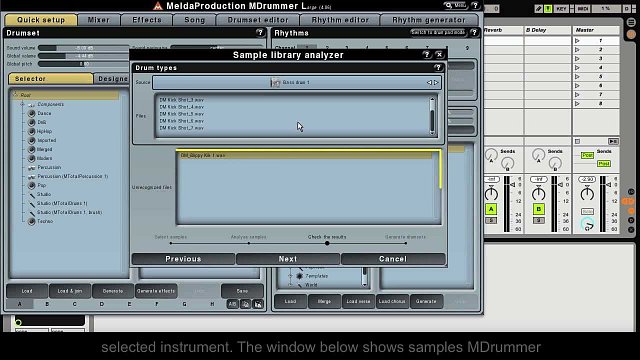Image resolution: width=640 pixels, height=360 pixels.
Task: Select the Dance drumset icon in tree
Action: click(31, 113)
